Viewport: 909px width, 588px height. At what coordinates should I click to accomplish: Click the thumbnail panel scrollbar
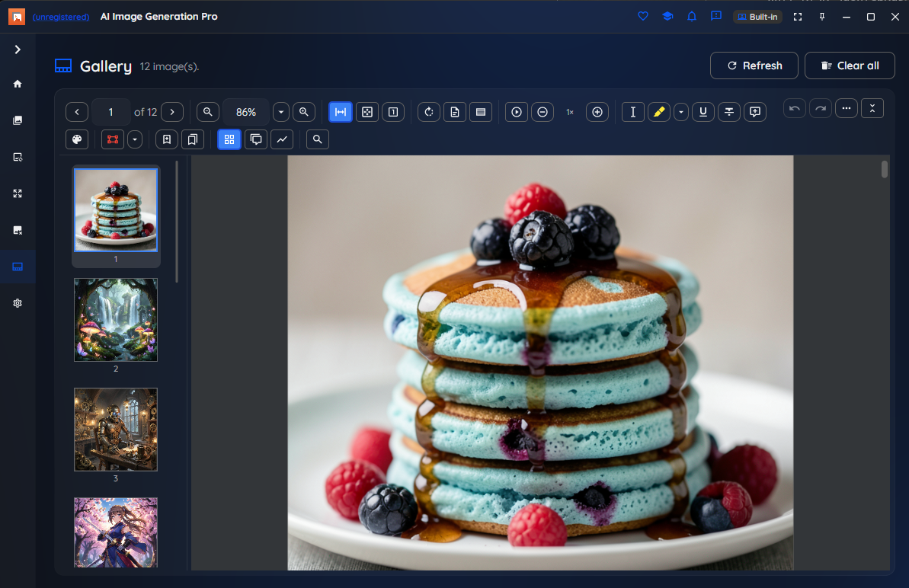tap(177, 222)
